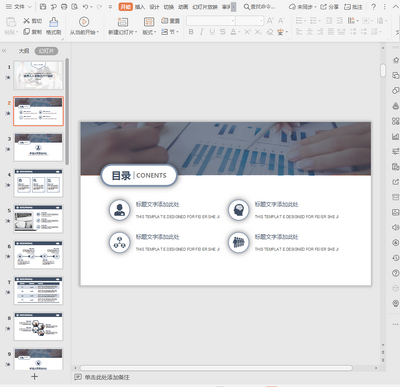Image resolution: width=400 pixels, height=387 pixels.
Task: Click the Print icon in quick access toolbar
Action: 64,6
